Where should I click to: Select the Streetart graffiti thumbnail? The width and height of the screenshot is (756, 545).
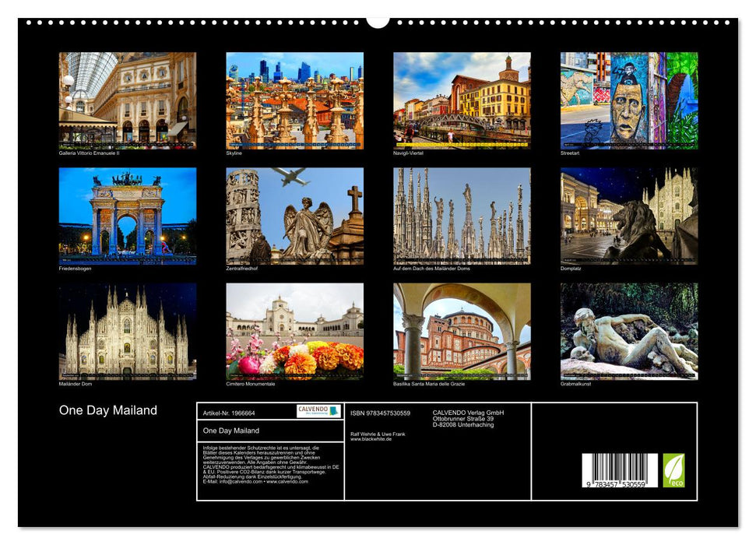(629, 100)
